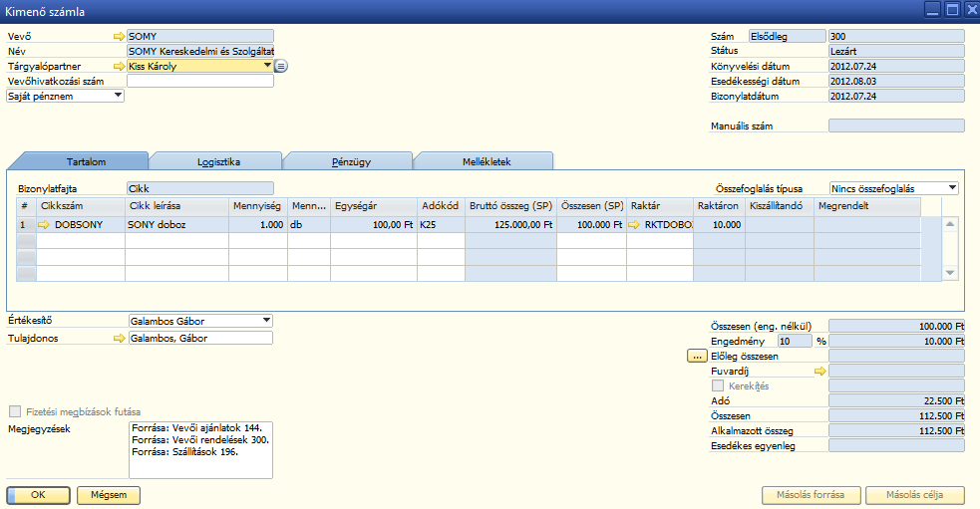Click the document number field 300

896,36
